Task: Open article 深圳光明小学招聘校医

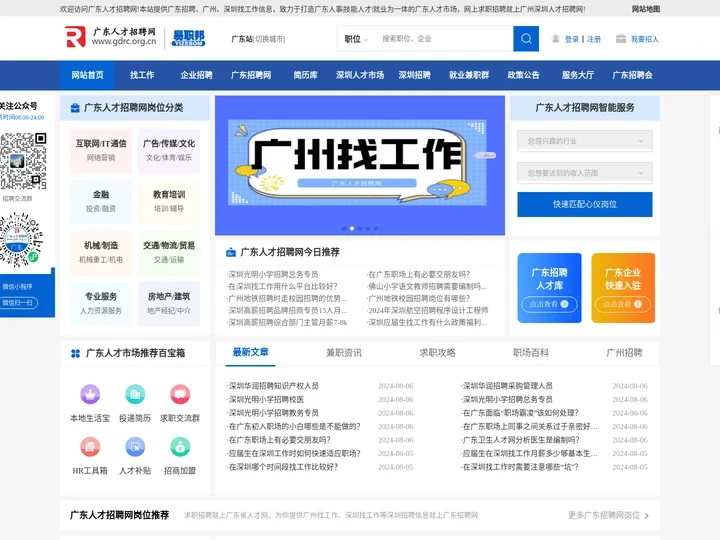Action: 266,399
